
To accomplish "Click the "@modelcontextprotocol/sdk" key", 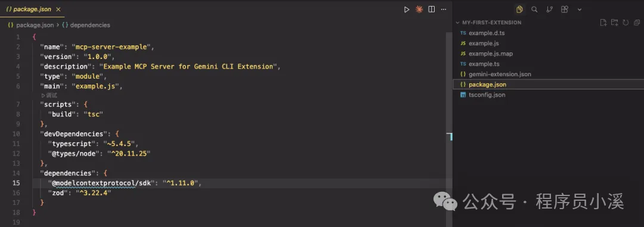I will click(x=101, y=183).
